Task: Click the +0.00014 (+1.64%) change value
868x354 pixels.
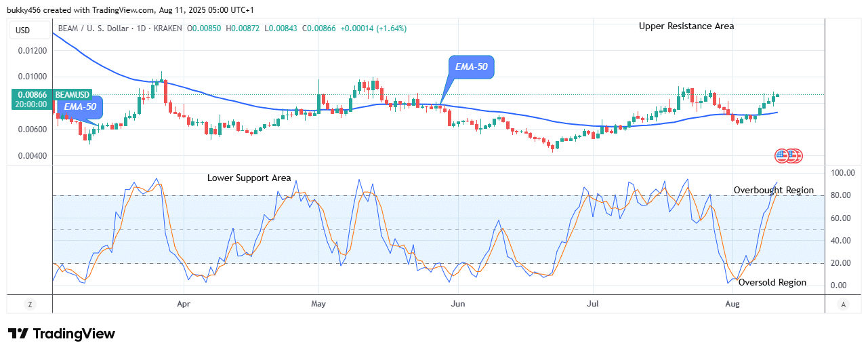Action: coord(373,29)
